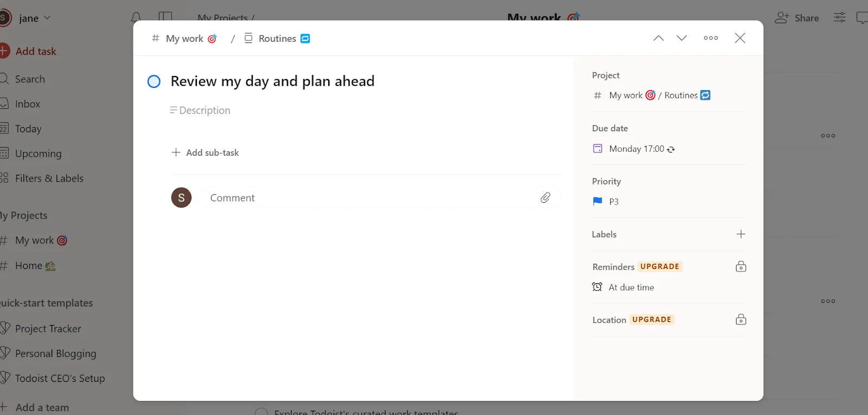Open view options sliders icon
Viewport: 868px width, 415px height.
point(840,17)
